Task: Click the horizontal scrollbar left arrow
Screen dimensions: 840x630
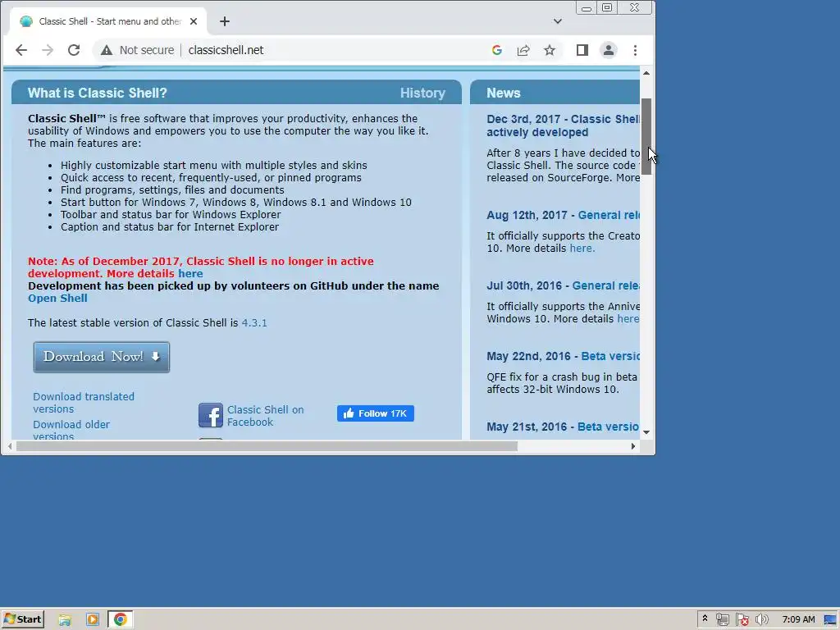Action: click(x=10, y=446)
